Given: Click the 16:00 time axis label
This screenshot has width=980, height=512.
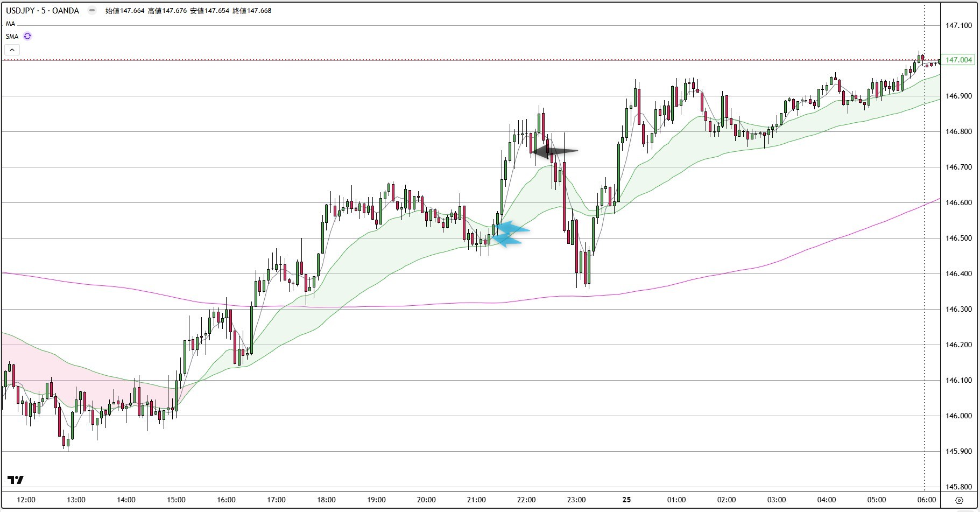Looking at the screenshot, I should coord(226,500).
